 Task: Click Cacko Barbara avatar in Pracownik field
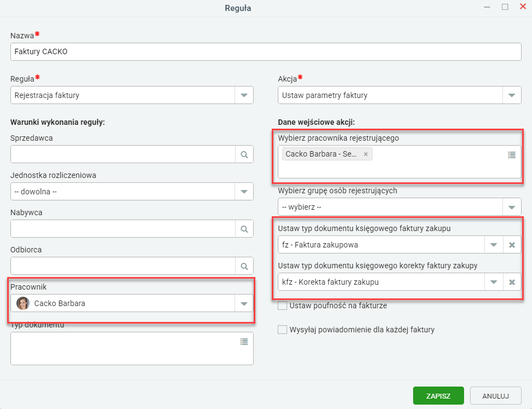pyautogui.click(x=23, y=303)
